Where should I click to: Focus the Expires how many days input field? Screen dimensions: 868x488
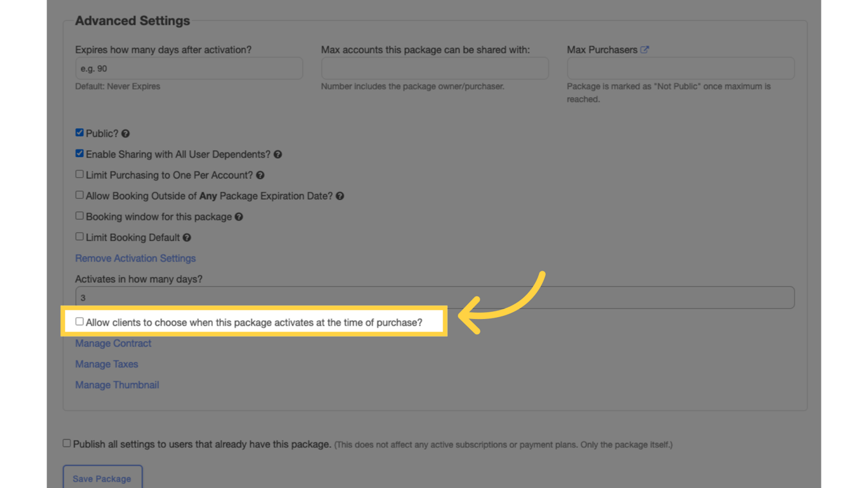click(189, 69)
